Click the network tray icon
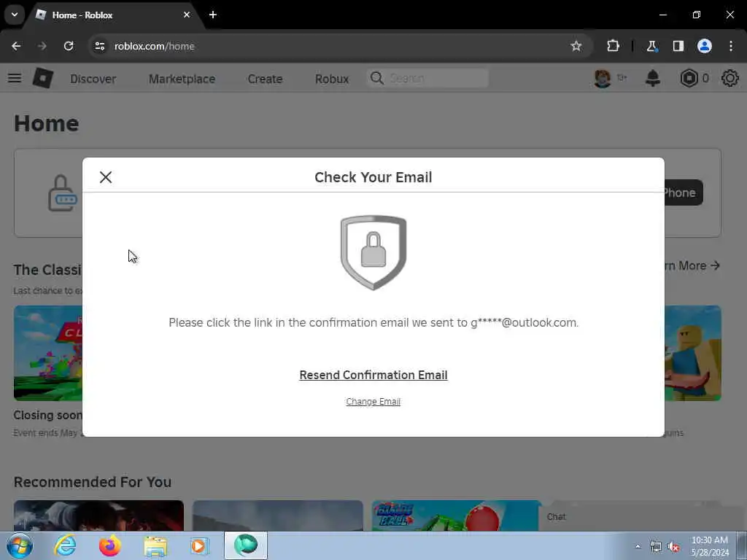Viewport: 747px width, 560px height. pyautogui.click(x=656, y=547)
